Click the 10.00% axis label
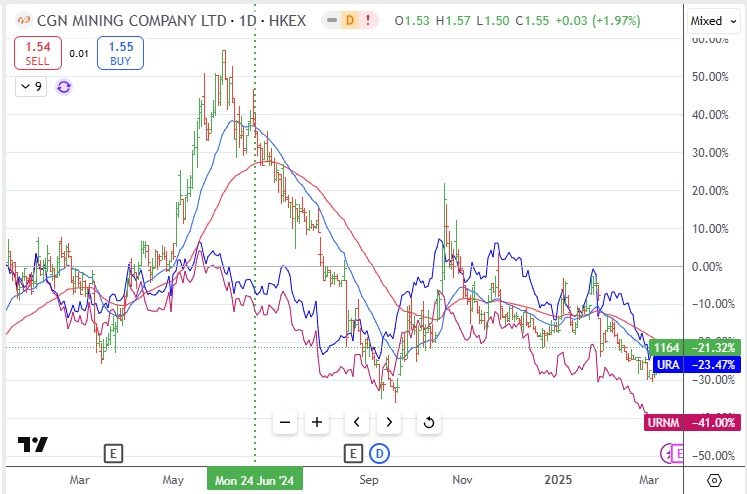This screenshot has height=494, width=747. coord(710,229)
